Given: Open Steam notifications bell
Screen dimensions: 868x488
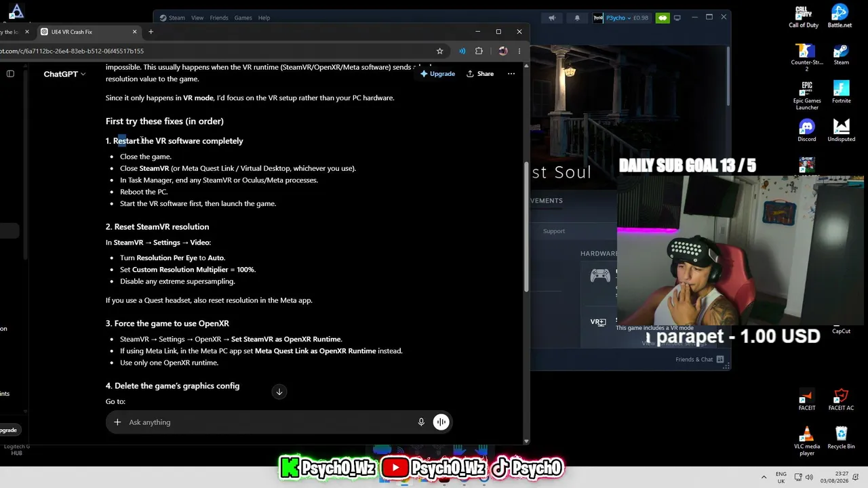Looking at the screenshot, I should click(x=578, y=18).
